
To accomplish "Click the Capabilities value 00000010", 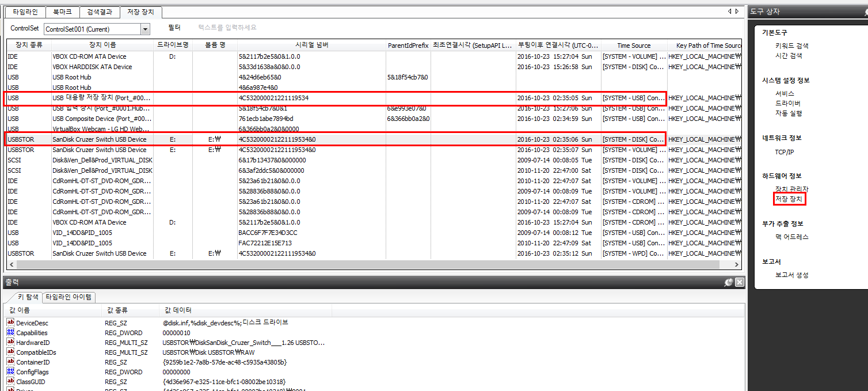I will pos(176,333).
